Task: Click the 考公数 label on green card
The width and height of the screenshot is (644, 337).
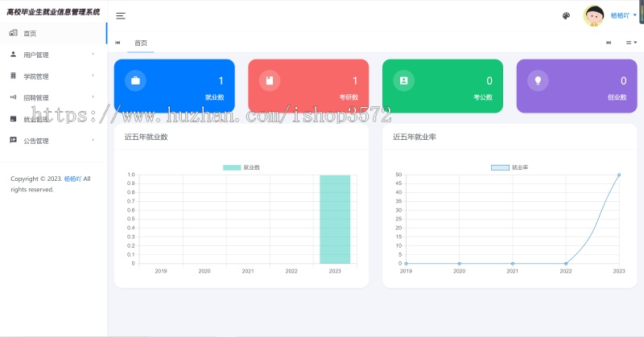Action: pos(483,97)
